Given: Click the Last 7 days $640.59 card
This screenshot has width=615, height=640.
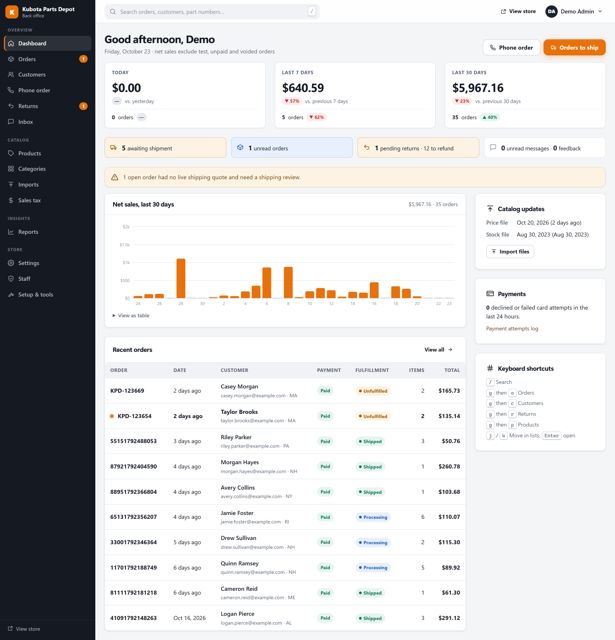Looking at the screenshot, I should pyautogui.click(x=355, y=95).
